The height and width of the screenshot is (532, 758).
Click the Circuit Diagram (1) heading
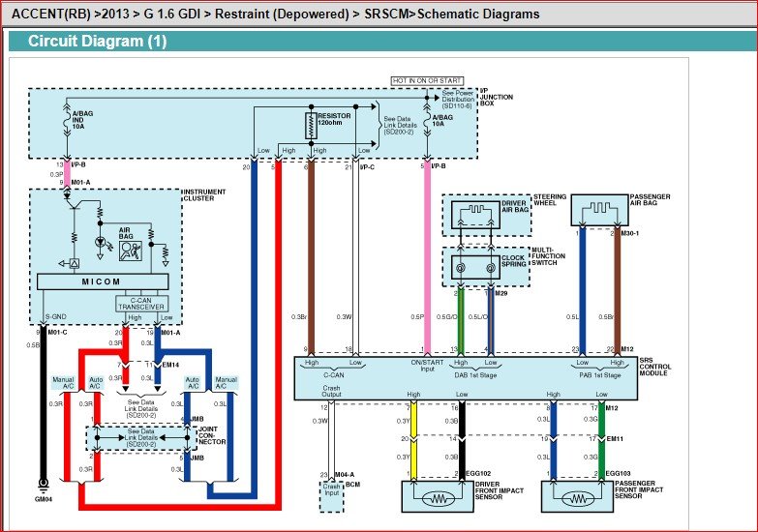[x=97, y=41]
